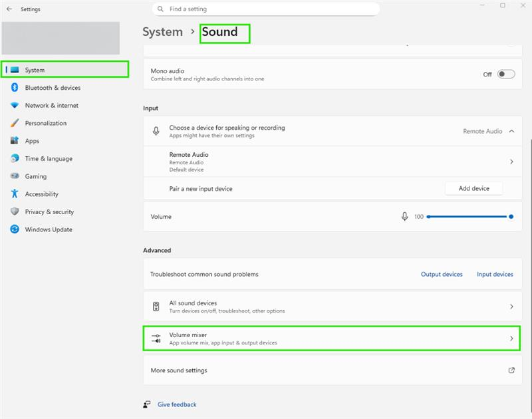Viewport: 532px width, 419px height.
Task: Click the Network & internet wifi icon
Action: point(15,105)
